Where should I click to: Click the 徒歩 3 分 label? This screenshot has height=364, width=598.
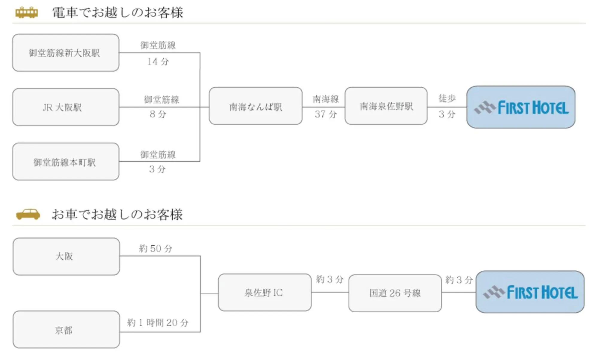[447, 106]
